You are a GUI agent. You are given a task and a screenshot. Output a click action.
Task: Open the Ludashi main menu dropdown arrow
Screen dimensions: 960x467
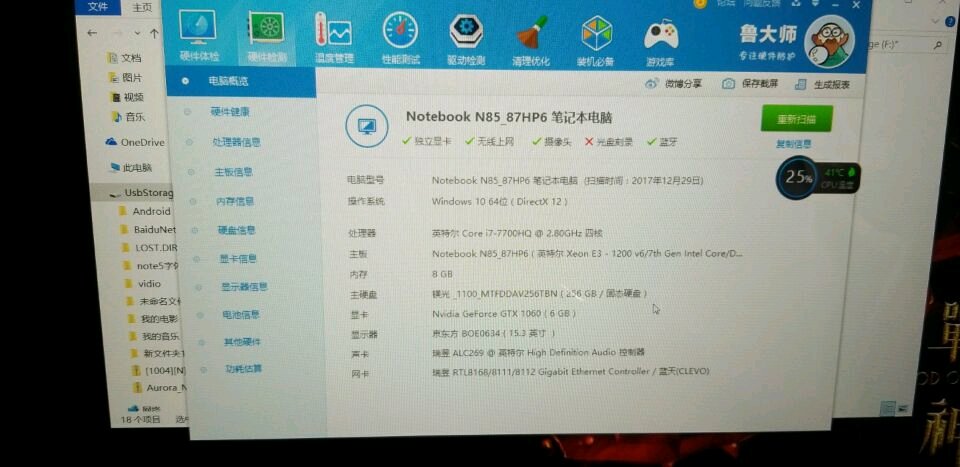click(x=817, y=5)
